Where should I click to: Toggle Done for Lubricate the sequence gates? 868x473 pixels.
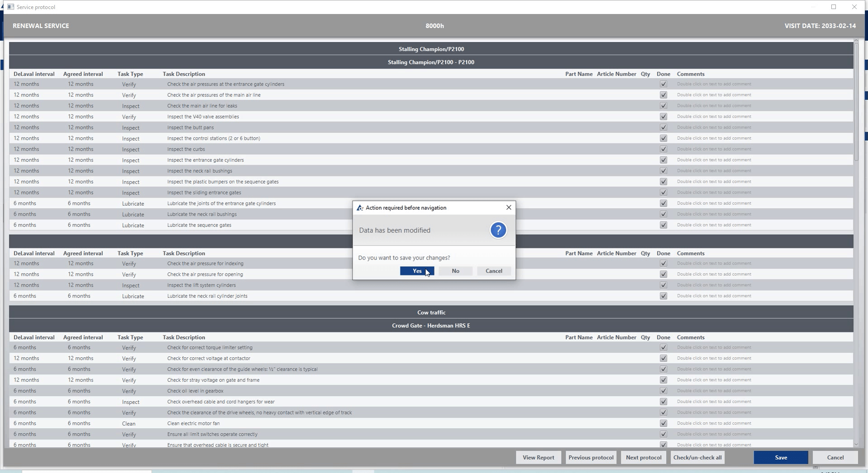click(663, 225)
